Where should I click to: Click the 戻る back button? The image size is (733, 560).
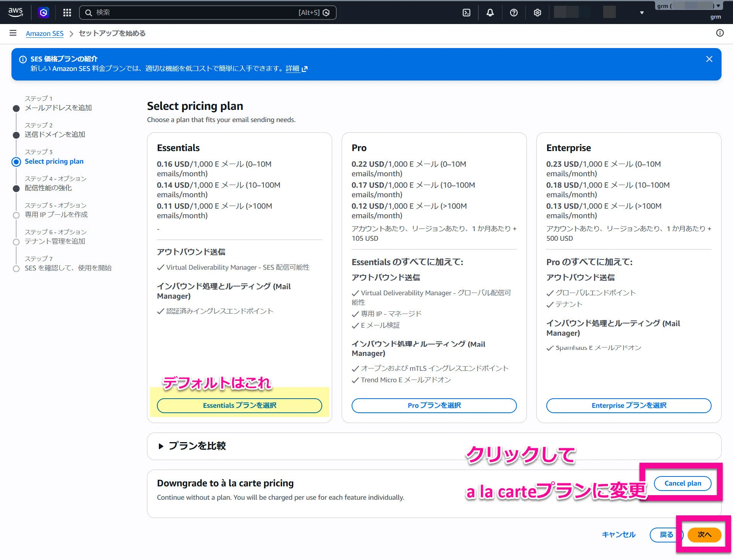pyautogui.click(x=666, y=534)
